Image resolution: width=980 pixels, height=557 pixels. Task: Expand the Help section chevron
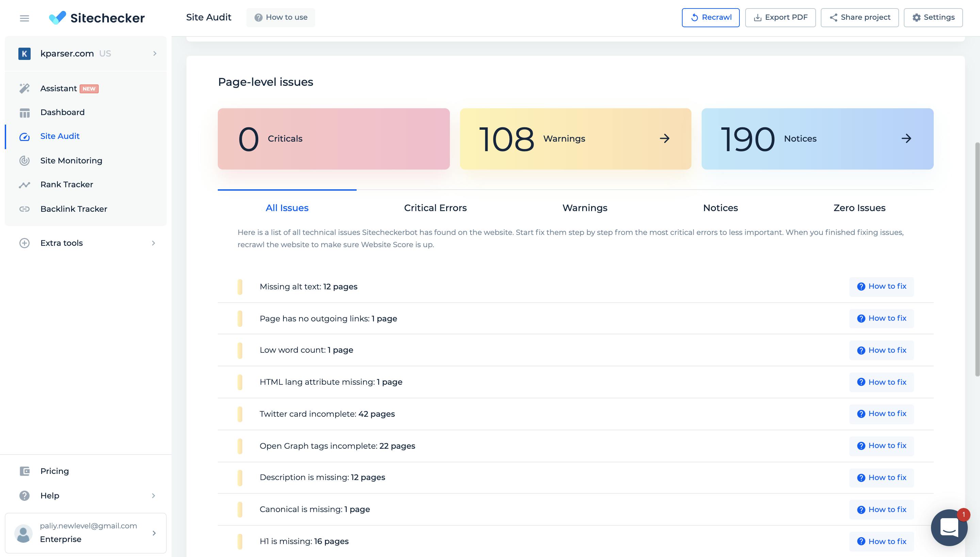(154, 495)
